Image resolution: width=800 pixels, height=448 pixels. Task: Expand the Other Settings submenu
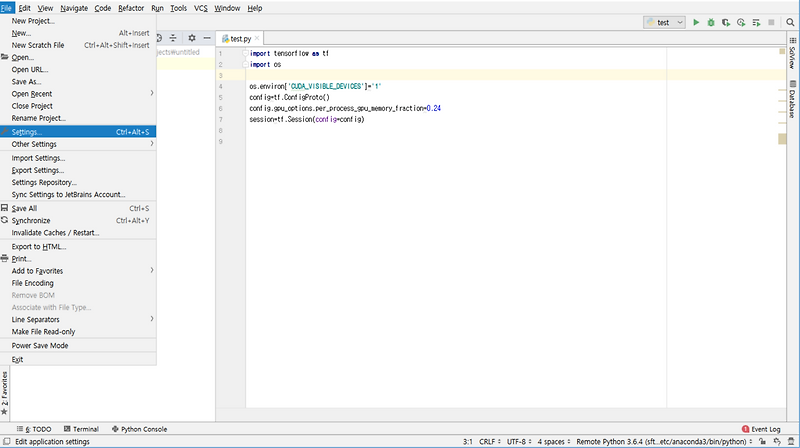(x=78, y=144)
